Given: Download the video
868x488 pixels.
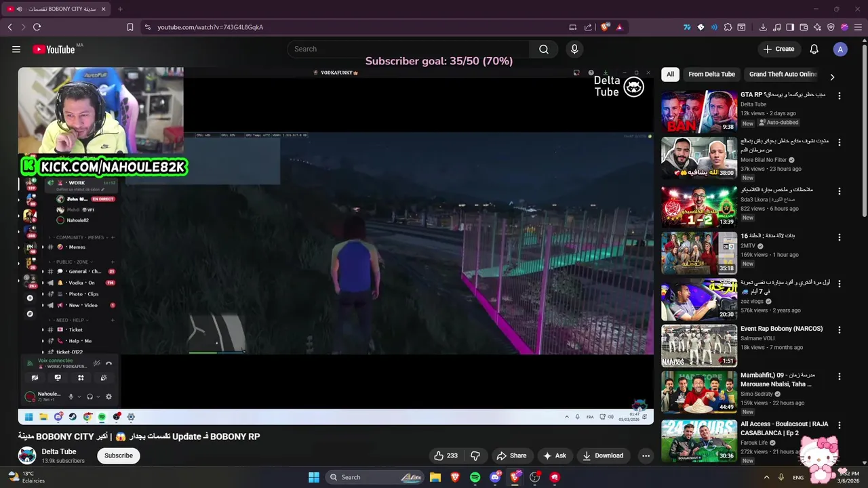Looking at the screenshot, I should coord(603,455).
